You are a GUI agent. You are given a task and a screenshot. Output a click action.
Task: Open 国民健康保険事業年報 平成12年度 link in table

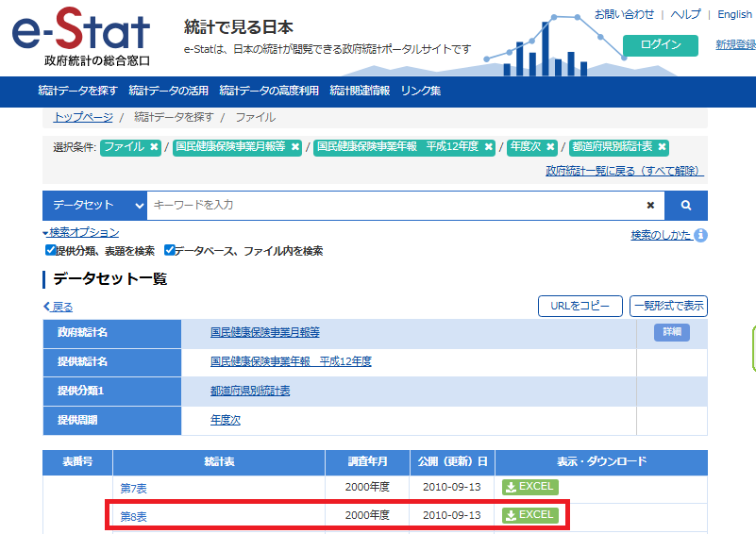pyautogui.click(x=291, y=361)
